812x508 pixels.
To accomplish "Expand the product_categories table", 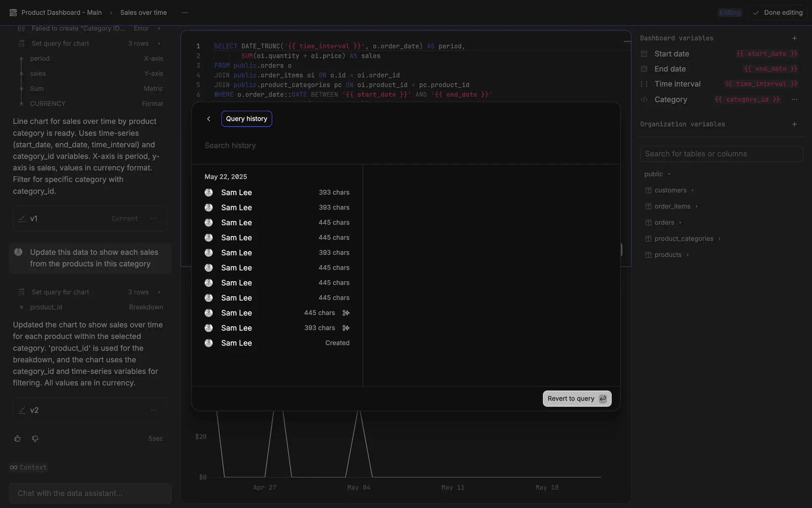I will 719,239.
